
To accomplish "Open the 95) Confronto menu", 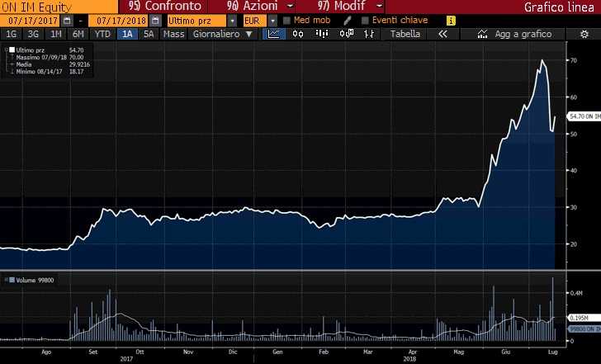I will (165, 6).
